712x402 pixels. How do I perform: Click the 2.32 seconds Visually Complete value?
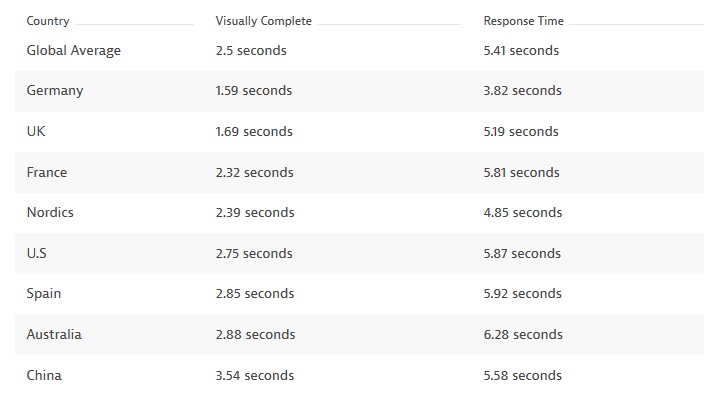tap(254, 172)
